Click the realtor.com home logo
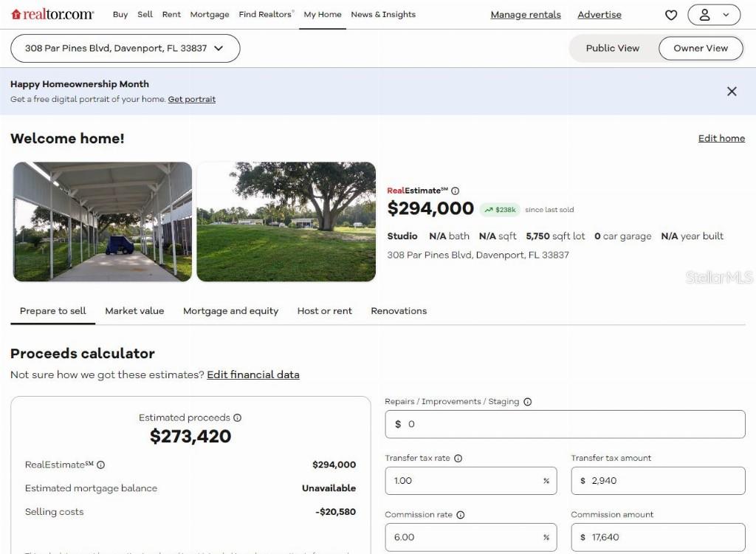 point(52,14)
